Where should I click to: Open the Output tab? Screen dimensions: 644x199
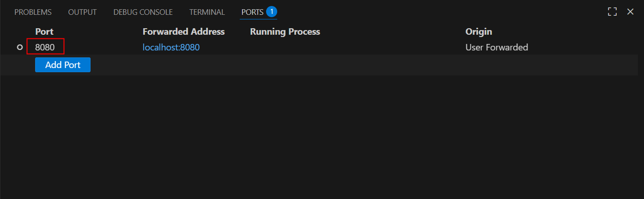tap(82, 12)
